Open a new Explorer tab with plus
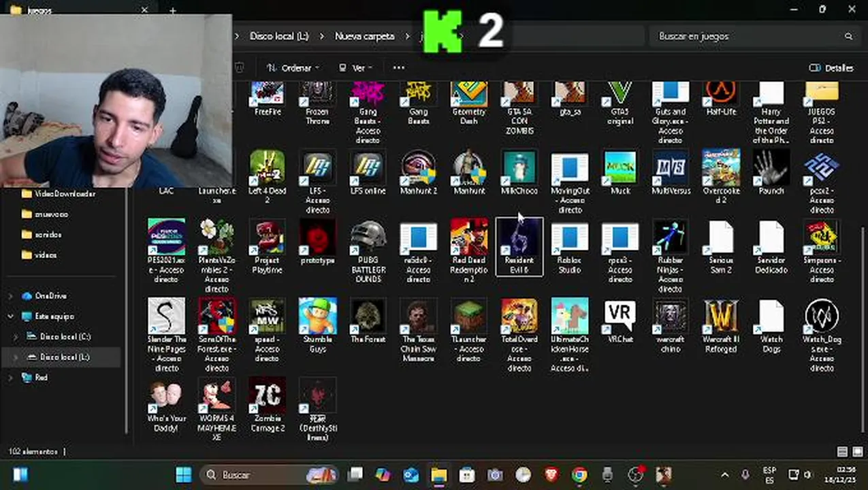Image resolution: width=868 pixels, height=490 pixels. 173,10
